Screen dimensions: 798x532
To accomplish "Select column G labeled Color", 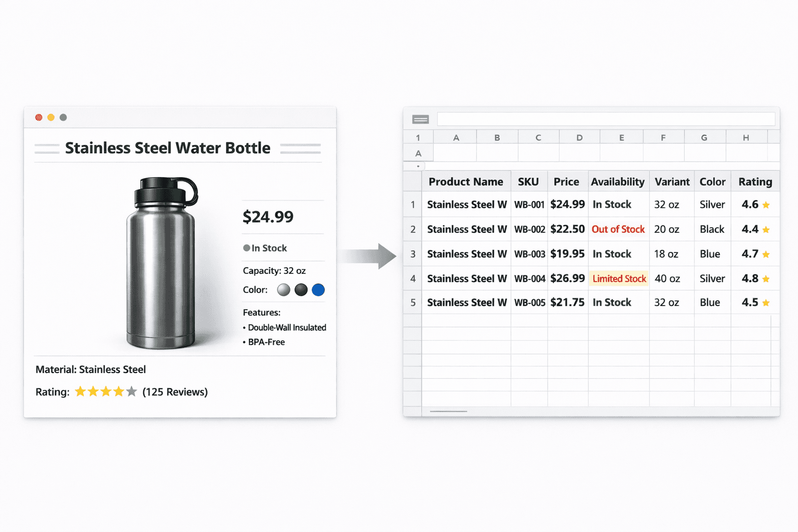I will [x=704, y=137].
